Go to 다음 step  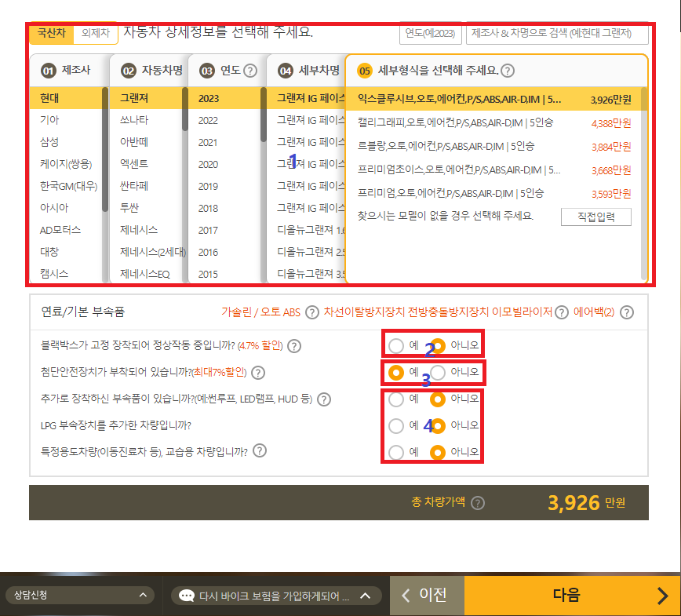[x=573, y=595]
